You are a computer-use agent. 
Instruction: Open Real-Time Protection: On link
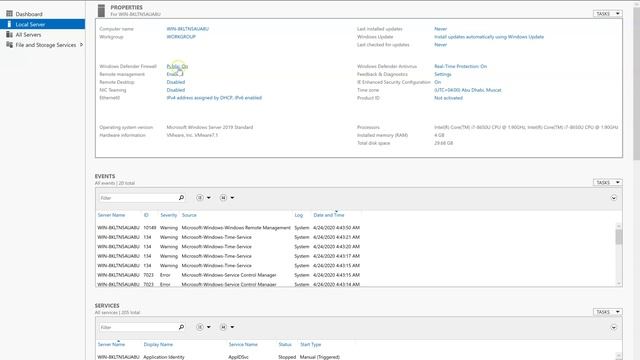pos(460,66)
